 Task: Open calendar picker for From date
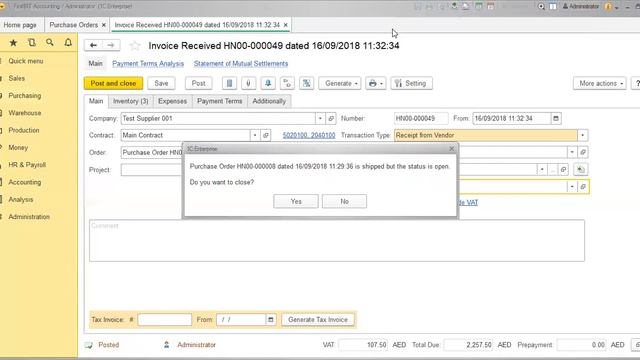556,118
